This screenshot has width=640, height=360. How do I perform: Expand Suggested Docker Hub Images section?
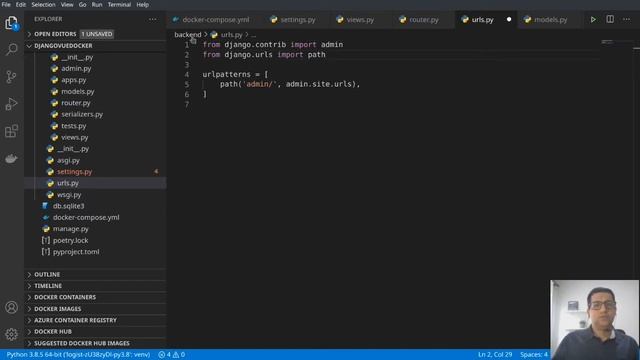click(x=82, y=343)
